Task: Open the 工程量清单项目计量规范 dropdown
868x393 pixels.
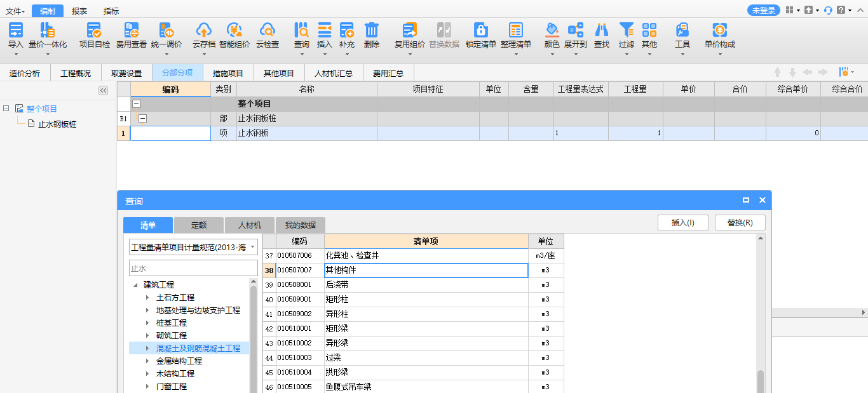Action: tap(194, 247)
